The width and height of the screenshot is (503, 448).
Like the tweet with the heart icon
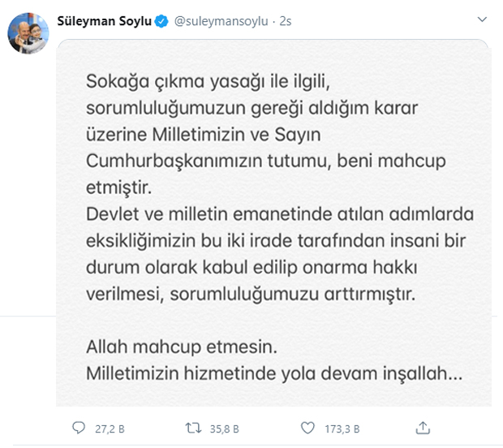[307, 427]
